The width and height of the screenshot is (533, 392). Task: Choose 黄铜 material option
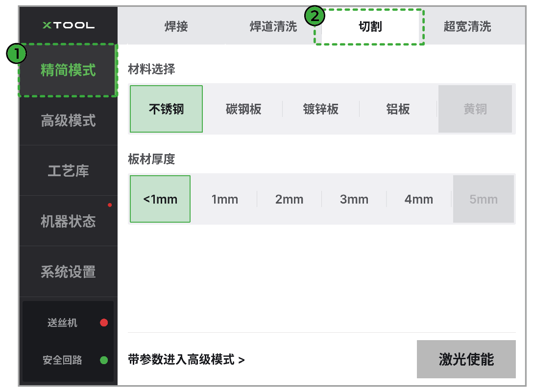pos(475,109)
